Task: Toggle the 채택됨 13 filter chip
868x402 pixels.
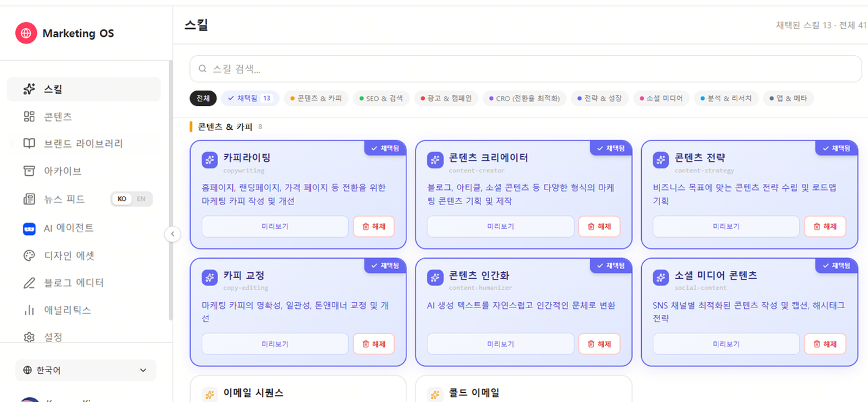Action: pyautogui.click(x=250, y=98)
